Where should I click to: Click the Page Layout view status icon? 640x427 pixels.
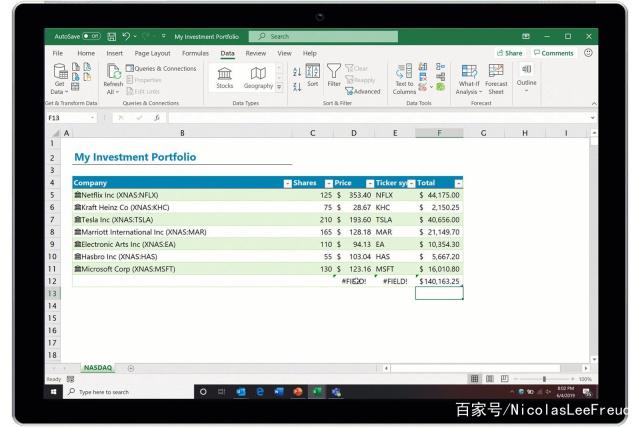pyautogui.click(x=489, y=379)
